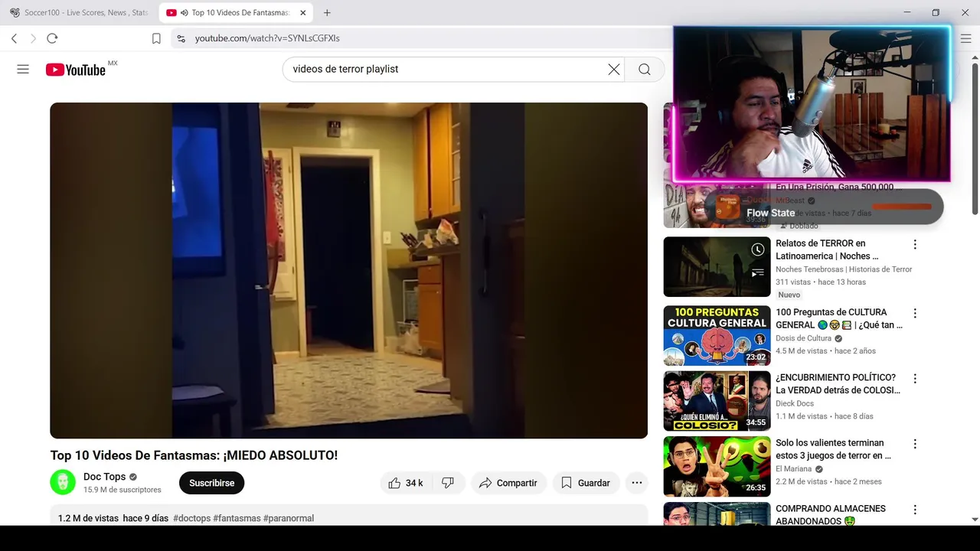Click the video player to pause
This screenshot has height=551, width=980.
[348, 270]
